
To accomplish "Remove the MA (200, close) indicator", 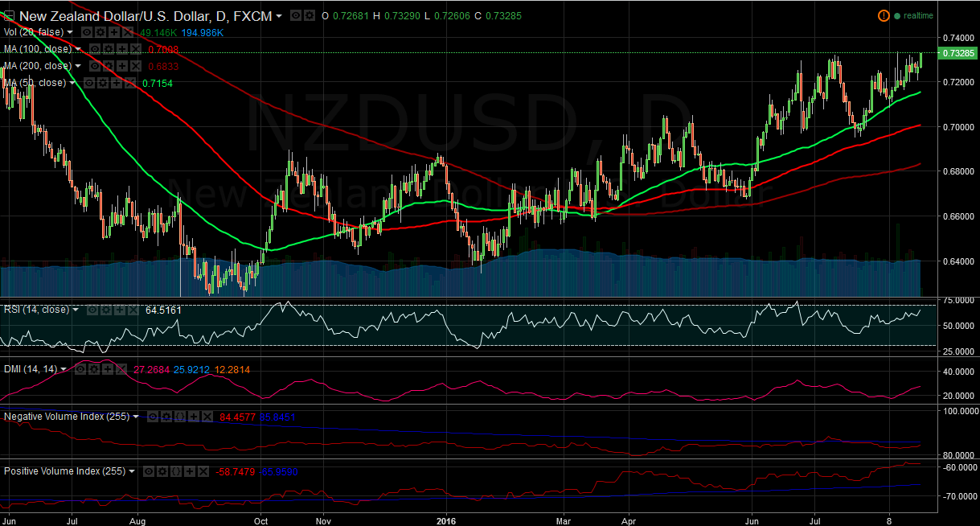I will pyautogui.click(x=136, y=66).
